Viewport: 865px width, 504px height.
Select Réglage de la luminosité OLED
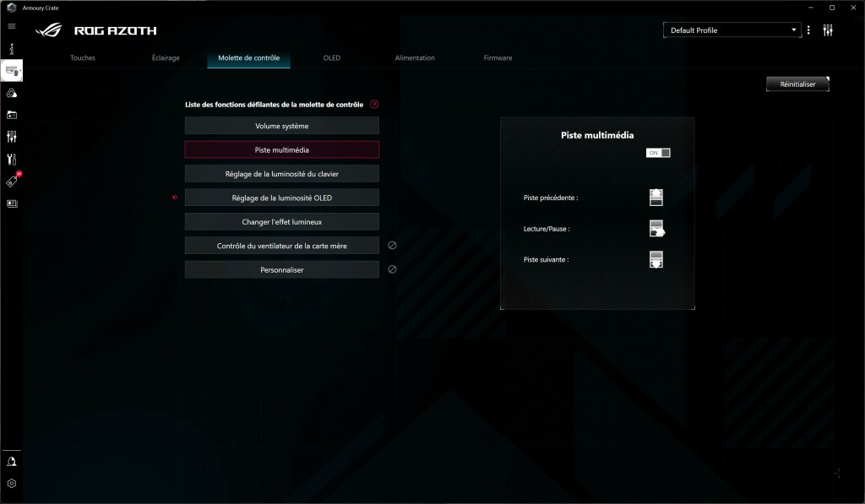pyautogui.click(x=282, y=198)
